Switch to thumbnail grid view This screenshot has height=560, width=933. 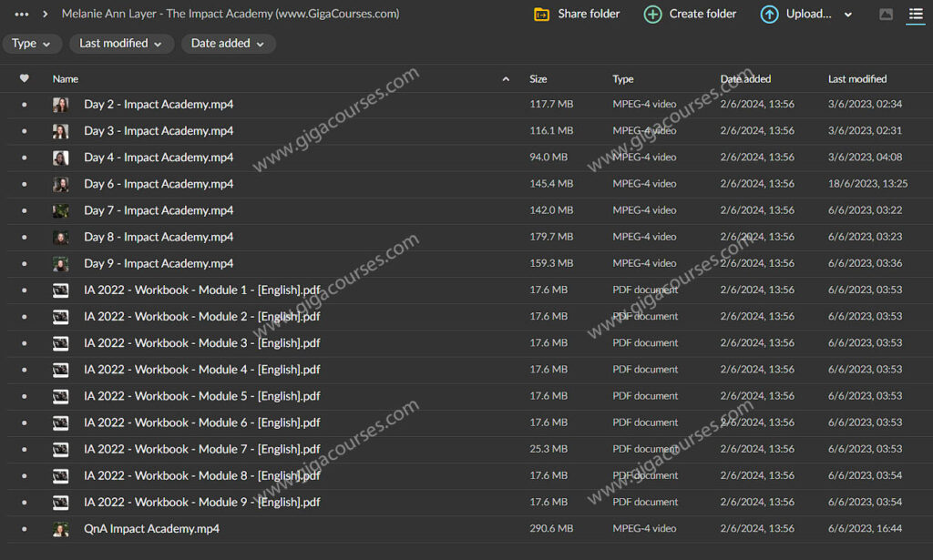(x=886, y=15)
